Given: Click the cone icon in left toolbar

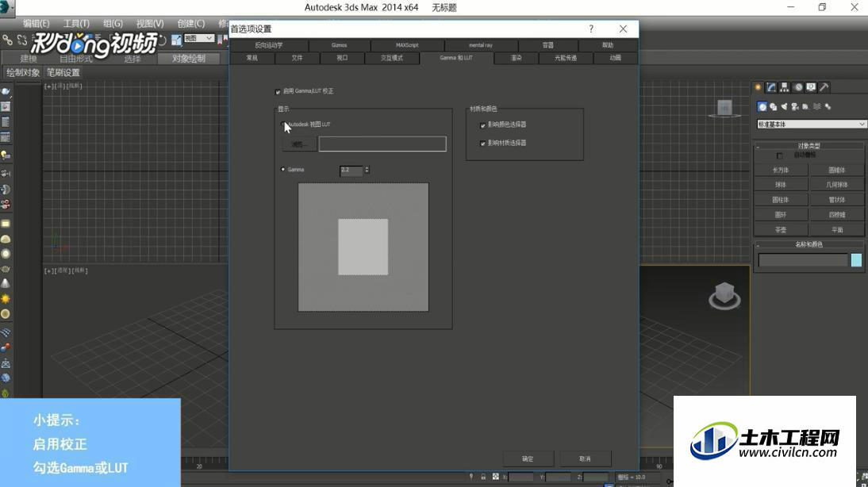Looking at the screenshot, I should (x=6, y=283).
